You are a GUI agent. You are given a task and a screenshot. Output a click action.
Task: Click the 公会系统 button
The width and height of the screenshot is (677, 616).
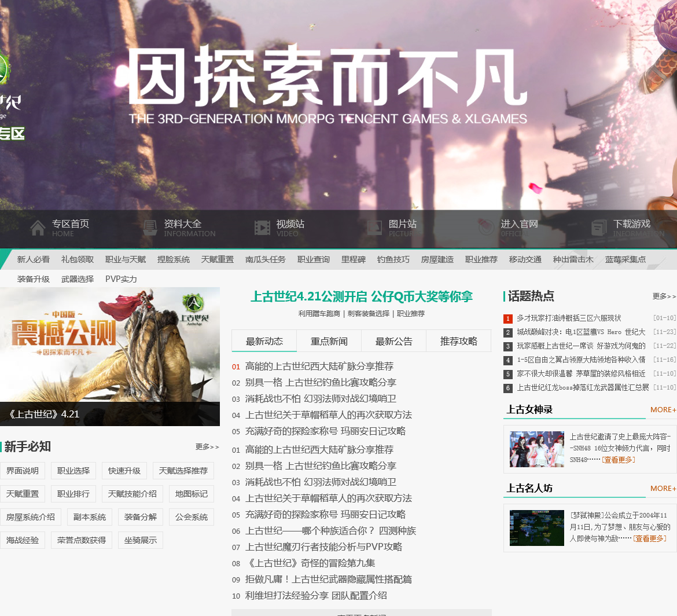[192, 517]
